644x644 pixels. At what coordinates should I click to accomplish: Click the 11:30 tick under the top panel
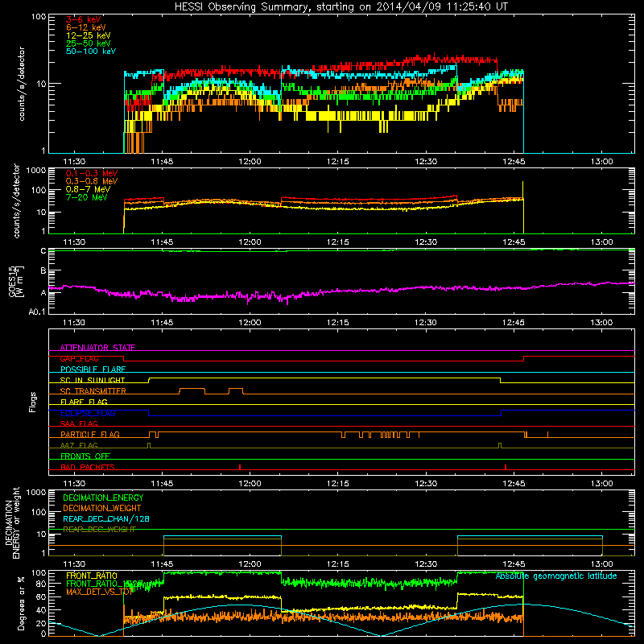coord(74,162)
